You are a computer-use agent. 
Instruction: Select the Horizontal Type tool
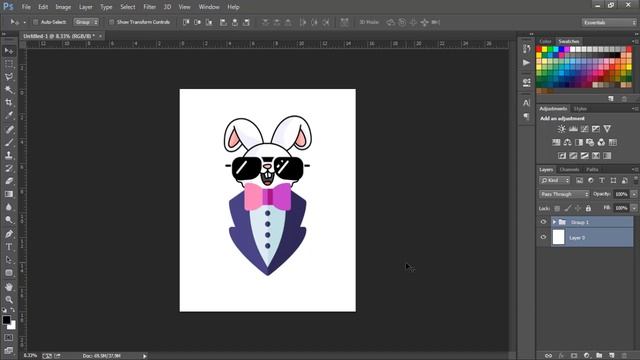tap(9, 247)
